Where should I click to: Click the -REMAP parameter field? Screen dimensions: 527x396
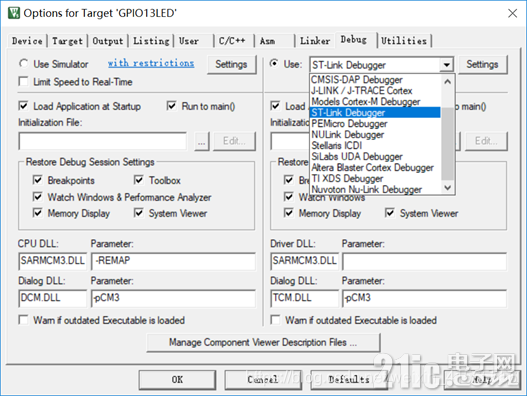[173, 261]
